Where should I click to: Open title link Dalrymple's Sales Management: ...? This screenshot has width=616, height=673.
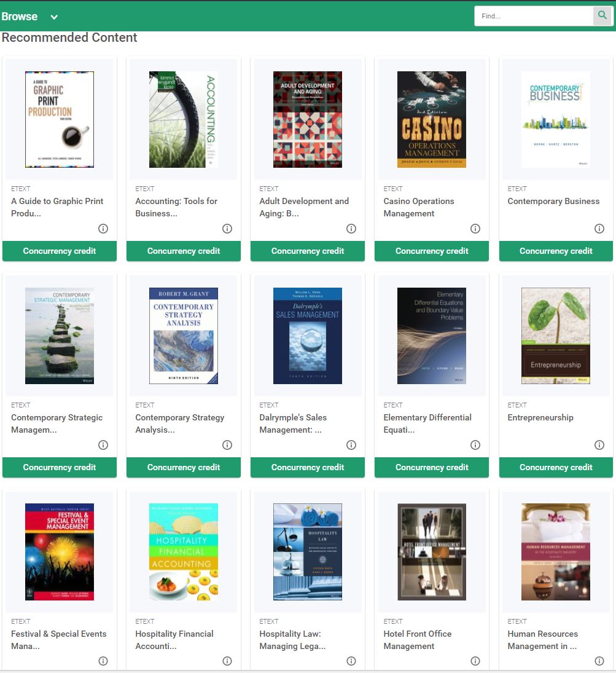[293, 423]
